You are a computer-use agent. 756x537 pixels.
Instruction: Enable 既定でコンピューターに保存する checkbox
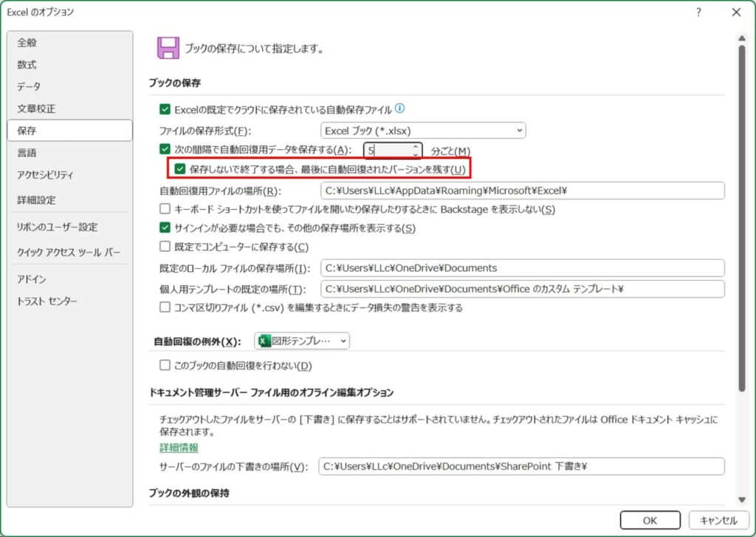tap(165, 247)
